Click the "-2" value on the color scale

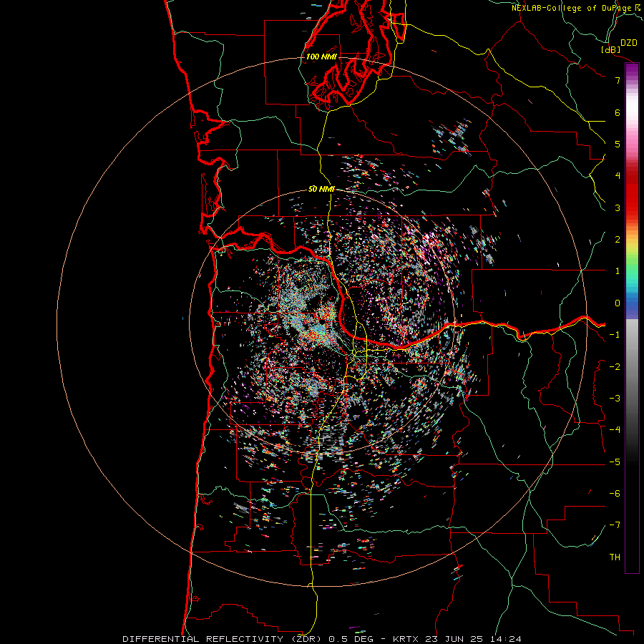point(615,367)
